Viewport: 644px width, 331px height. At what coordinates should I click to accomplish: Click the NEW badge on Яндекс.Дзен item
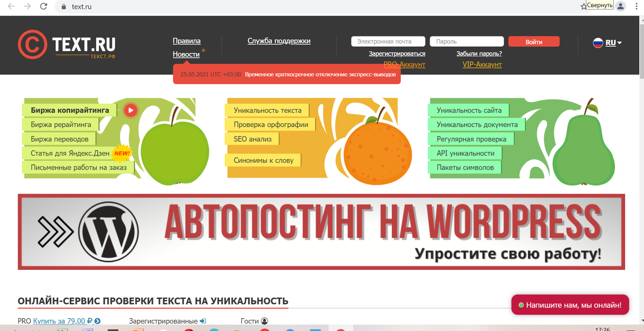[x=122, y=153]
